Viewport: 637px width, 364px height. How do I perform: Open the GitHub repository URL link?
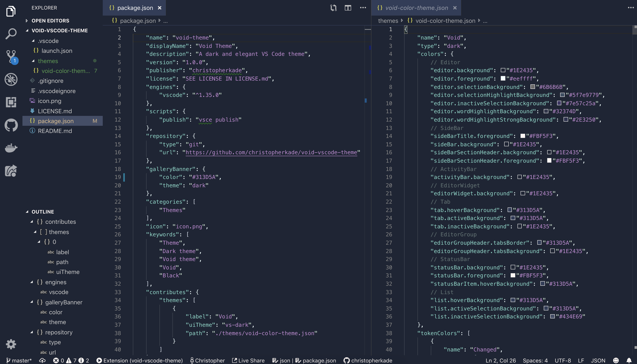point(271,152)
